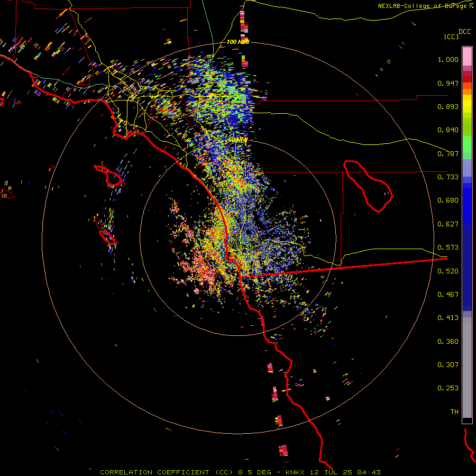Select the 0.733 scale value

[448, 177]
